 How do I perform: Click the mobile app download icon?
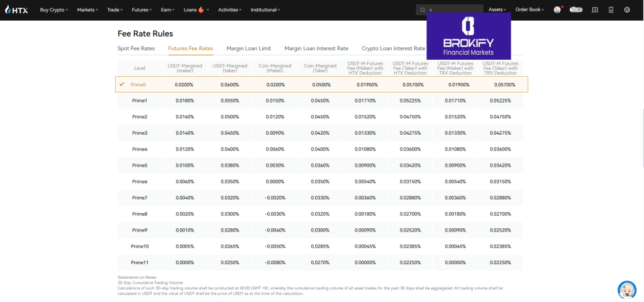point(611,10)
